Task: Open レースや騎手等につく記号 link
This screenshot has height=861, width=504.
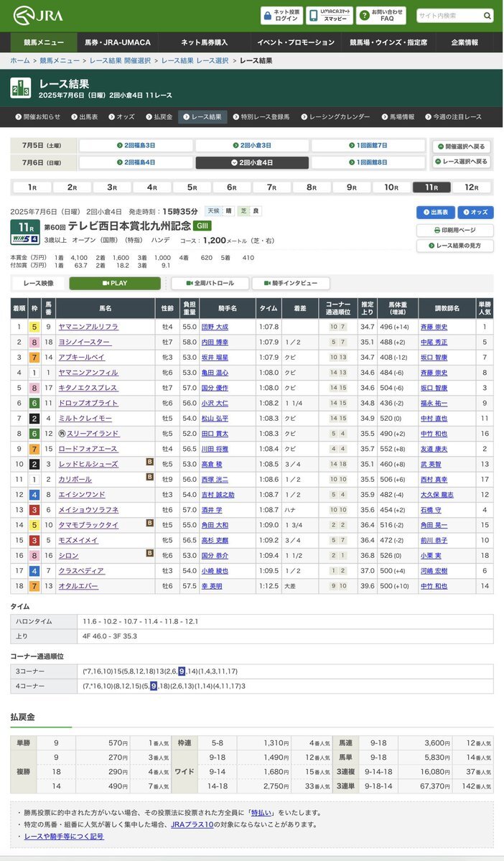Action: point(64,837)
